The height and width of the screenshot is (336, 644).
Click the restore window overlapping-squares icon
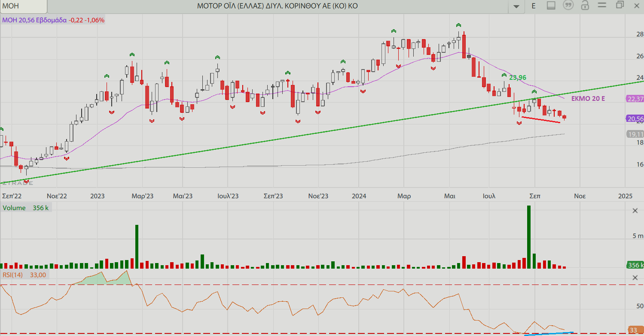coord(620,5)
